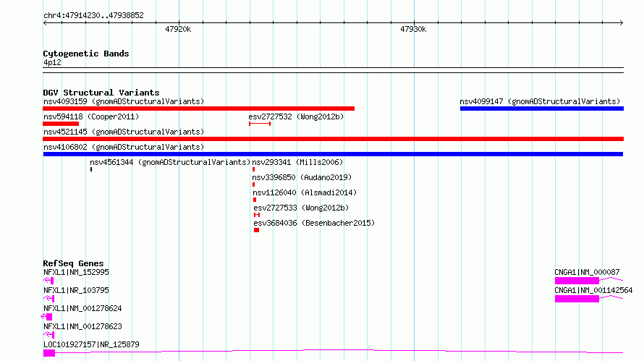Click the Cytogenetic Bands track title
The image size is (644, 361).
(x=86, y=54)
